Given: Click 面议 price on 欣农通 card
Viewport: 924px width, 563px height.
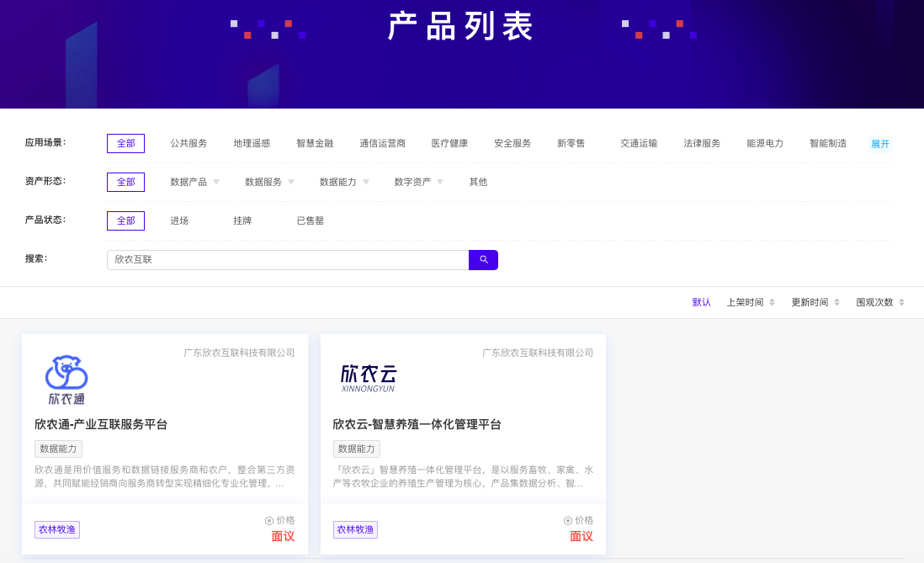Looking at the screenshot, I should (x=283, y=536).
